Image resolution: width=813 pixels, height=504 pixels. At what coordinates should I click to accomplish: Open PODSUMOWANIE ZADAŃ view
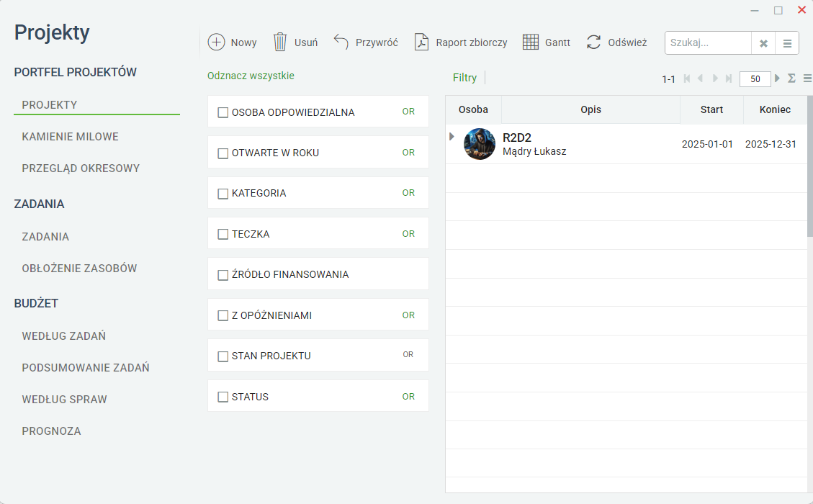tap(86, 368)
